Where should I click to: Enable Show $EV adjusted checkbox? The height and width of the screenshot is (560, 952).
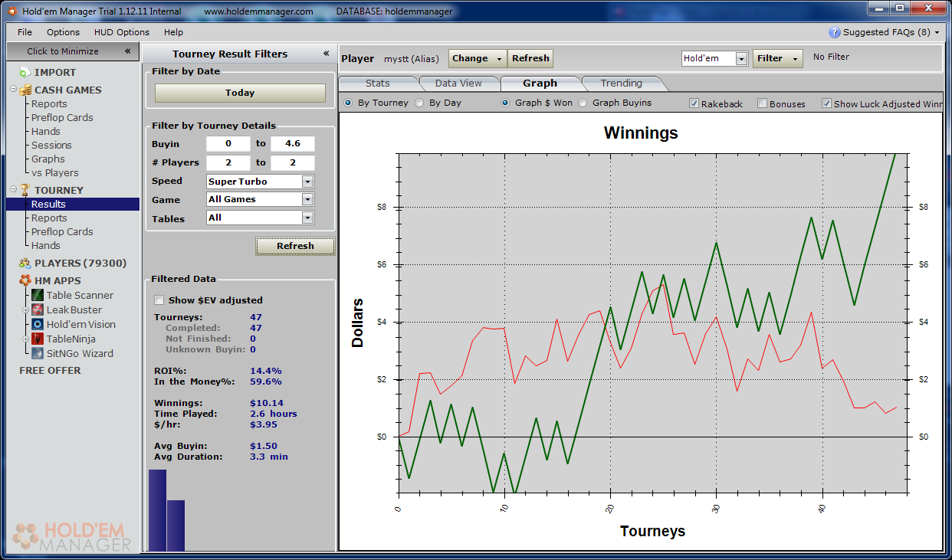pos(159,300)
